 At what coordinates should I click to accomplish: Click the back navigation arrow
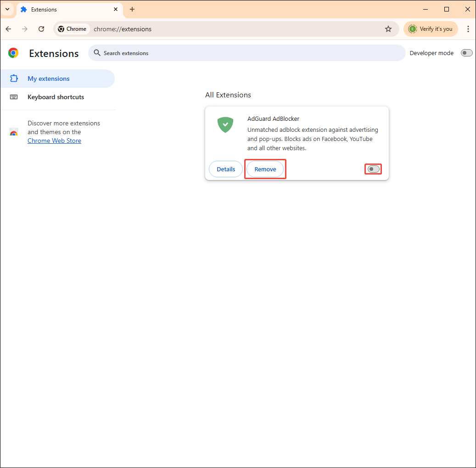click(x=8, y=28)
